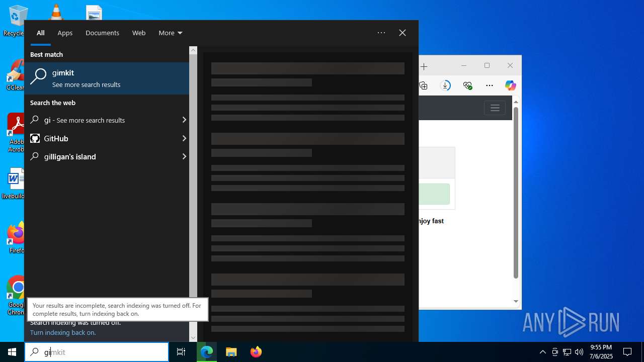
Task: Open gimkit best match result
Action: (x=107, y=78)
